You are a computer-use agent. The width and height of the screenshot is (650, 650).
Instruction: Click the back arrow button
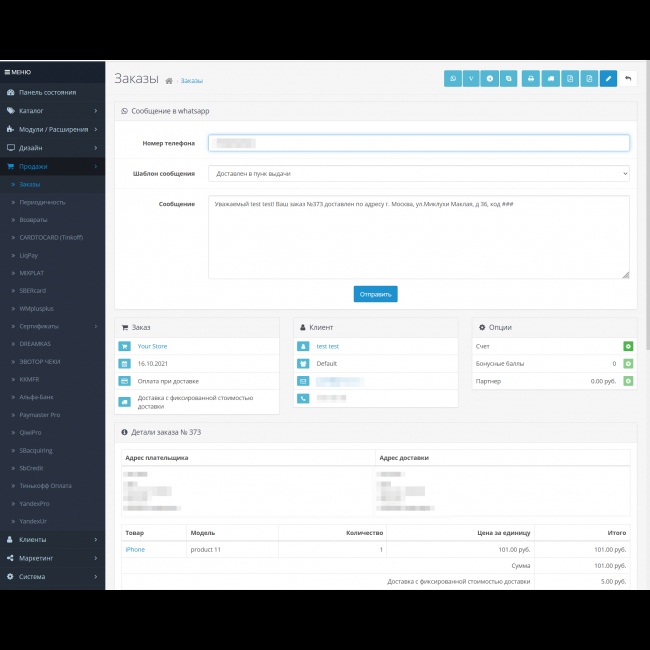[628, 78]
